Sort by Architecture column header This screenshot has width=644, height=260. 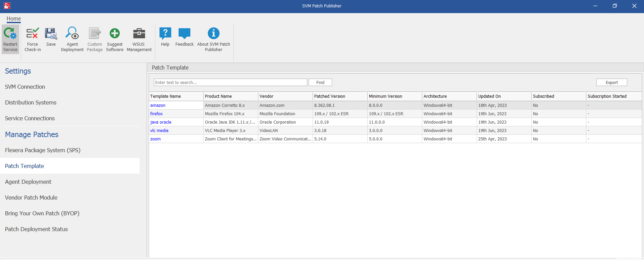coord(449,96)
